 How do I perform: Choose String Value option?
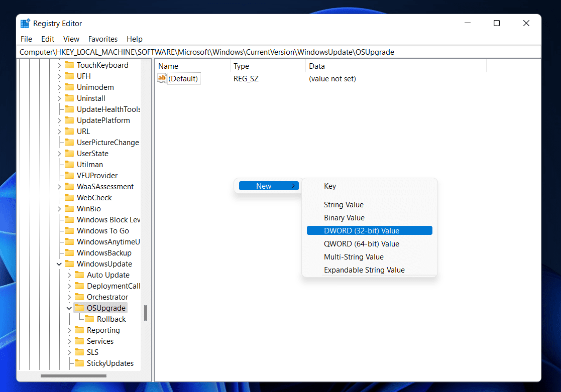point(370,205)
